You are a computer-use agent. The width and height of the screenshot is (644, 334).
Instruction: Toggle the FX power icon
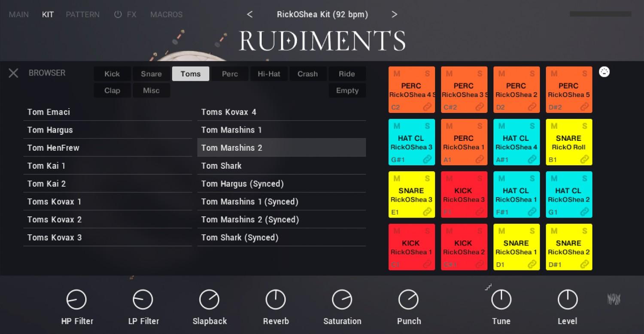[118, 14]
